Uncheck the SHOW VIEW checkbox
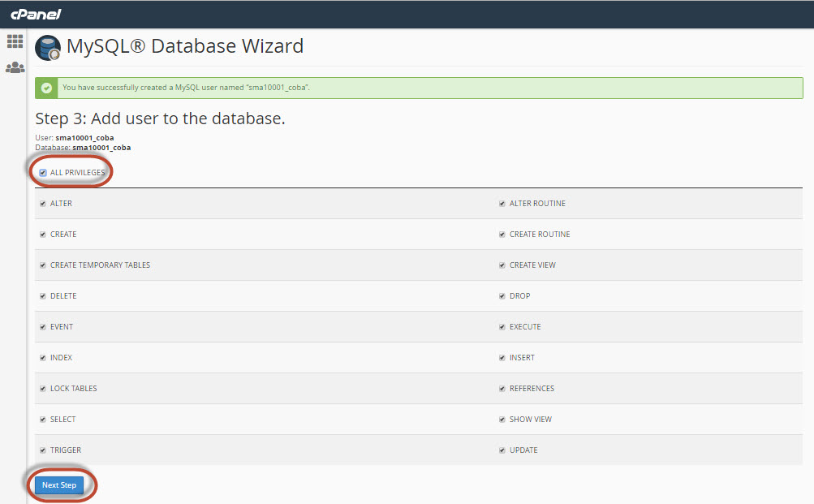This screenshot has width=814, height=504. click(502, 420)
